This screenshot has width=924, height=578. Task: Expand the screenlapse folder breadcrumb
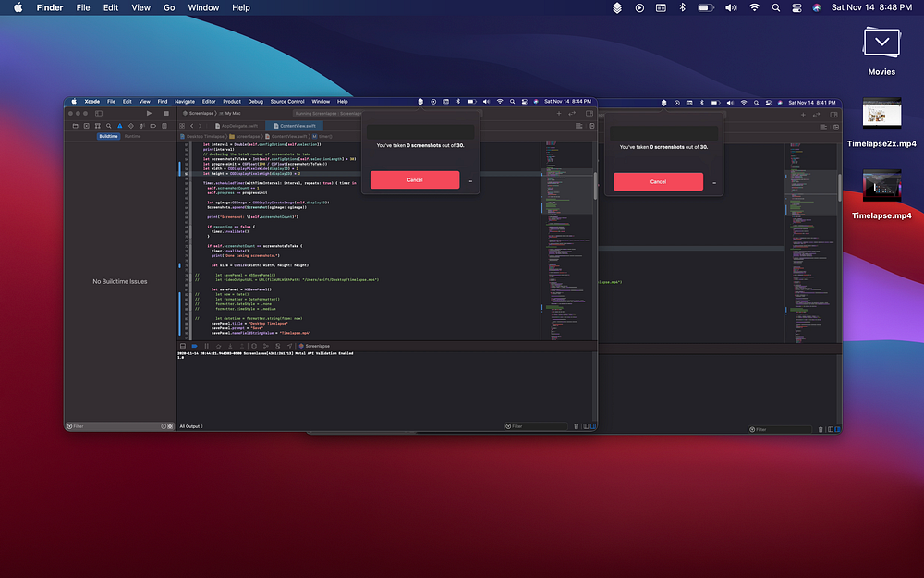(245, 136)
